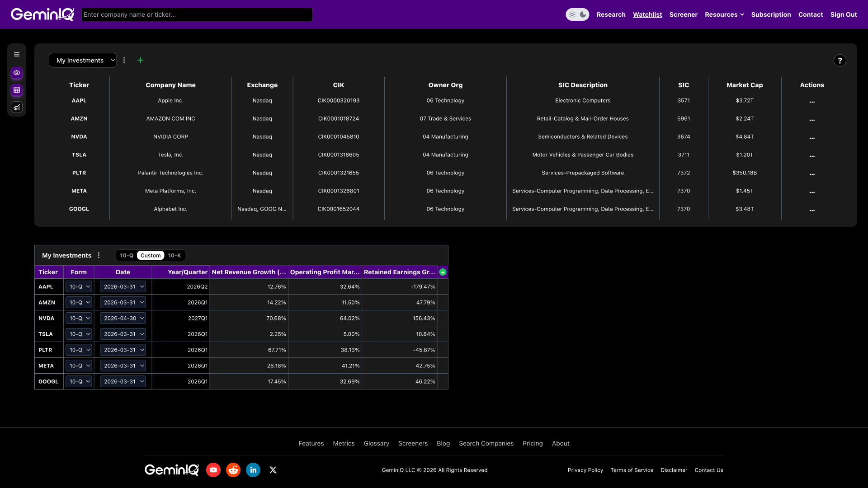Open the About footer link
Image resolution: width=868 pixels, height=488 pixels.
[x=561, y=443]
